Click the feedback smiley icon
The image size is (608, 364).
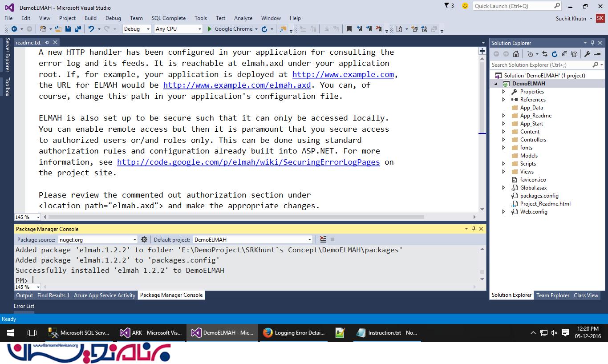(465, 6)
